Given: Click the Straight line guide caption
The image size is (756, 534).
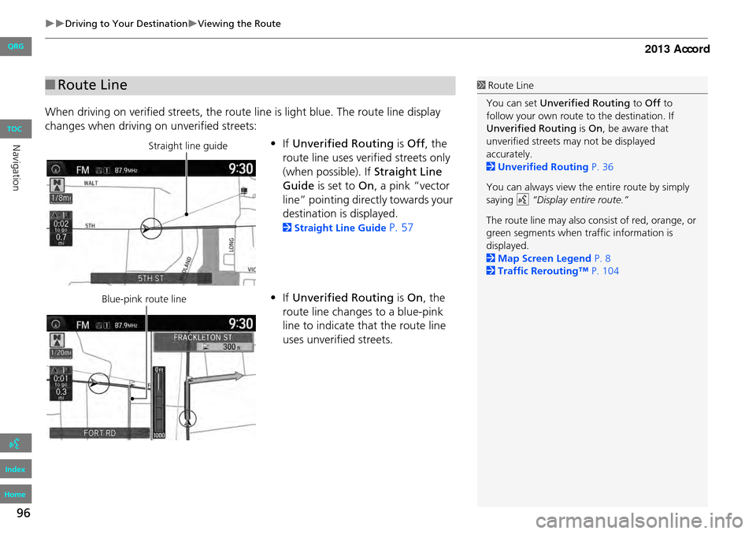Looking at the screenshot, I should tap(187, 146).
